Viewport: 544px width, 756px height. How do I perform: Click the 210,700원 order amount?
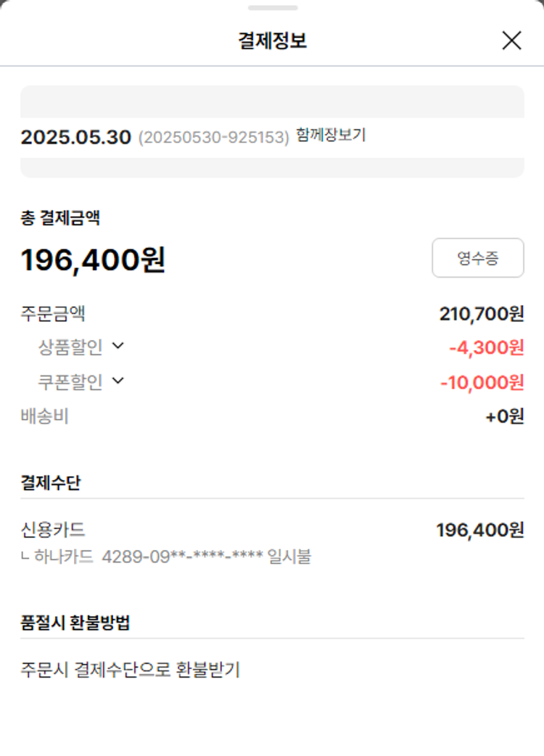tap(481, 314)
